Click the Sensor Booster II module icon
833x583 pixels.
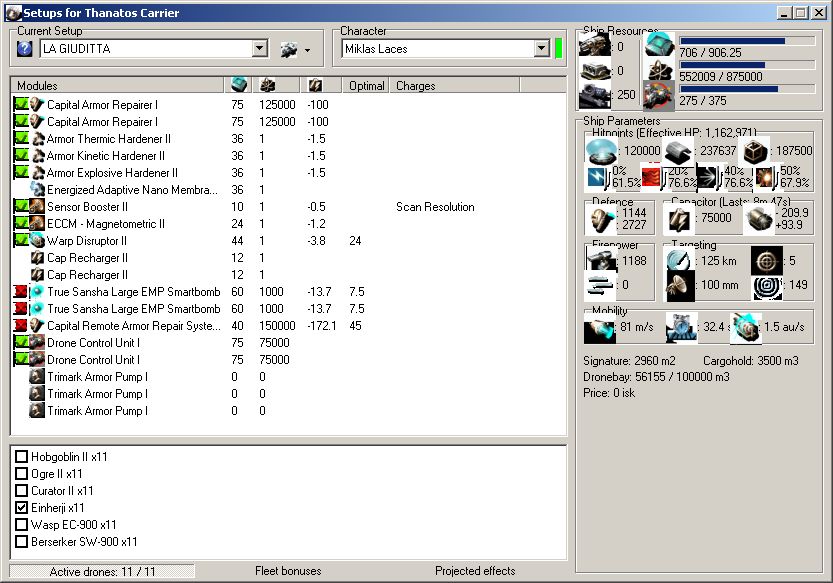pos(37,207)
